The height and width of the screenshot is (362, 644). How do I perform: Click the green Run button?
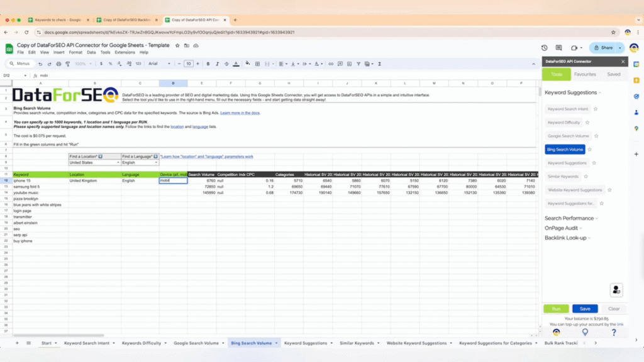556,309
